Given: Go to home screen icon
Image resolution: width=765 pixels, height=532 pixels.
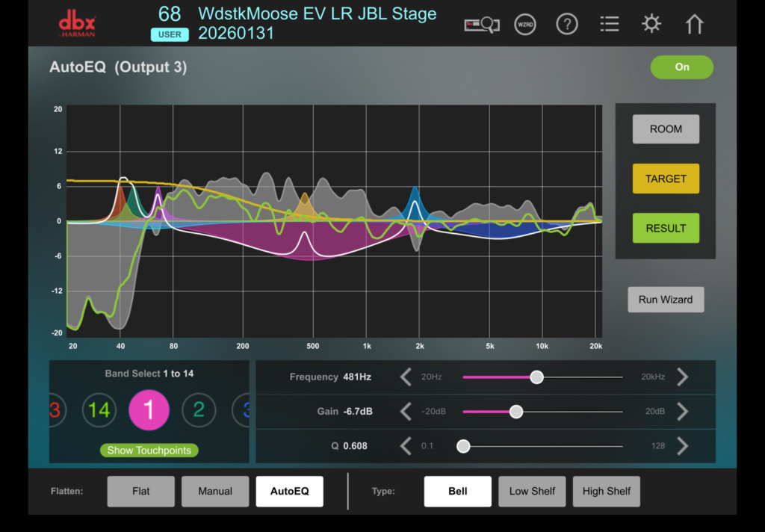Looking at the screenshot, I should click(x=694, y=24).
